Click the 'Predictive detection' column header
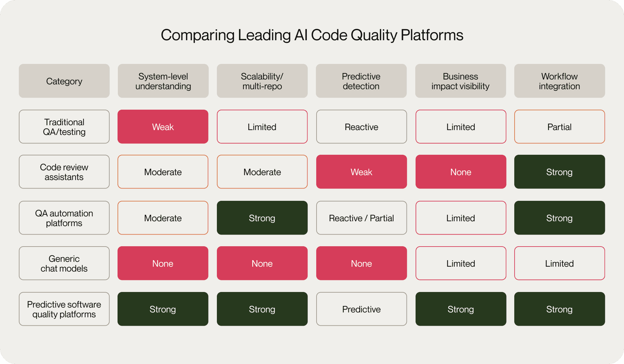The width and height of the screenshot is (624, 364). (x=361, y=81)
